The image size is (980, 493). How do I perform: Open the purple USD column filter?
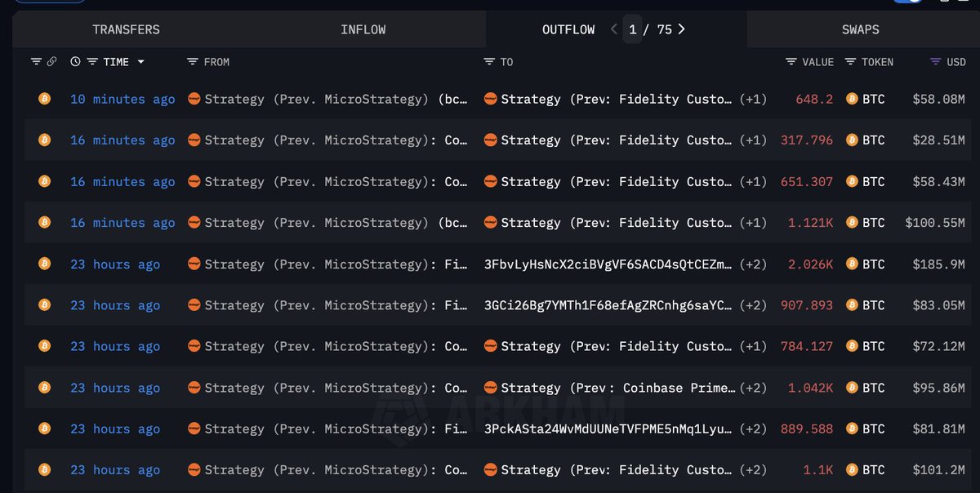point(936,62)
